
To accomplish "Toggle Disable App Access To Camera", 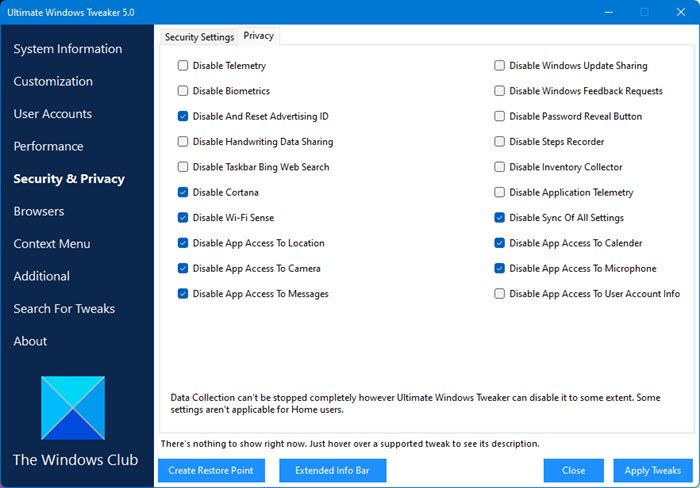I will click(183, 268).
